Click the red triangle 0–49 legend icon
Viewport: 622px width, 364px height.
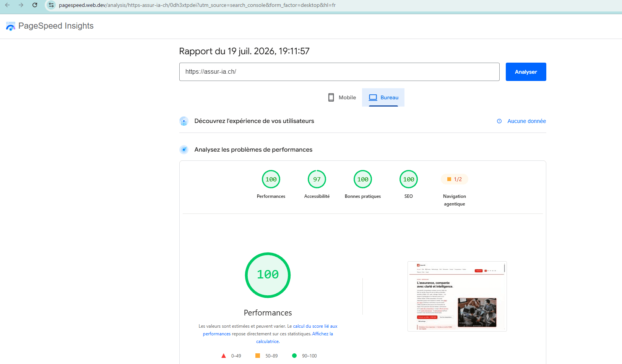[224, 356]
